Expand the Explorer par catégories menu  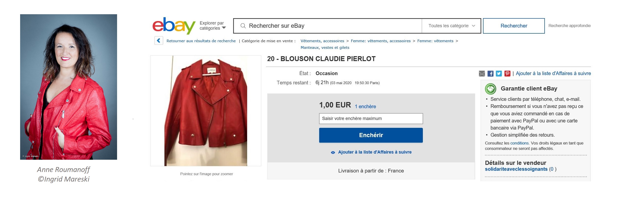[x=213, y=26]
